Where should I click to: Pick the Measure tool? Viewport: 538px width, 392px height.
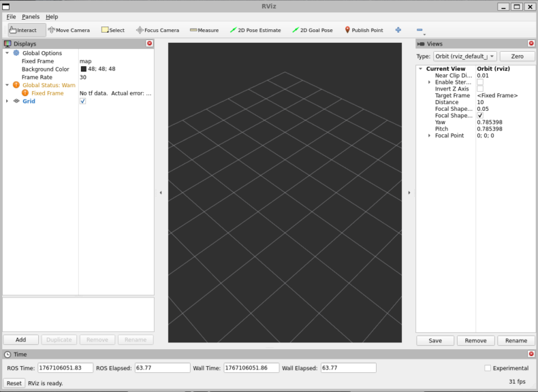(x=204, y=30)
